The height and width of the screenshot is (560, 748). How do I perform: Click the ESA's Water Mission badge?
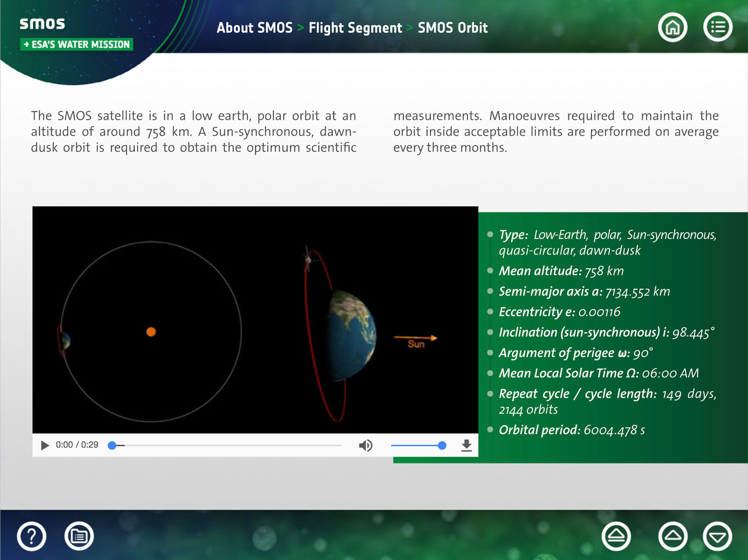[x=76, y=44]
